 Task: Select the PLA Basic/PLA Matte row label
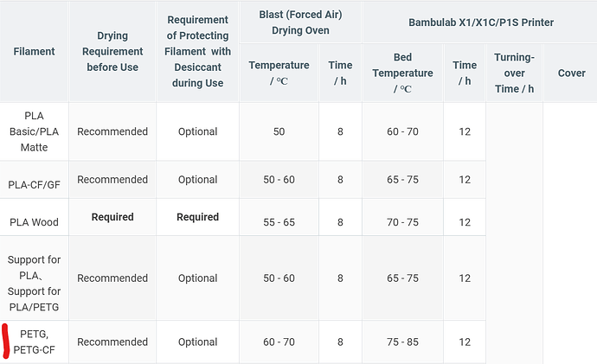pos(34,131)
